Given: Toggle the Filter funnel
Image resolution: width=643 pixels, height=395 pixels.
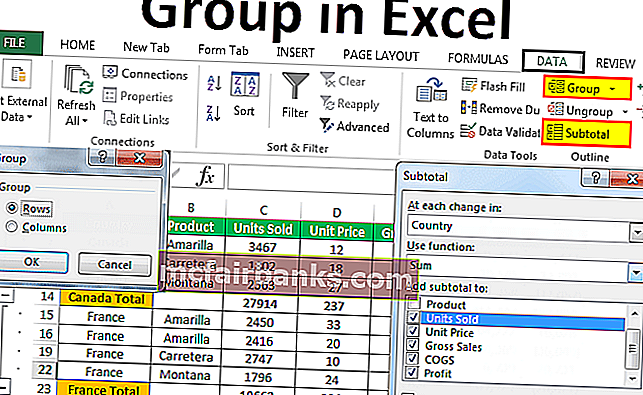Looking at the screenshot, I should click(x=295, y=95).
